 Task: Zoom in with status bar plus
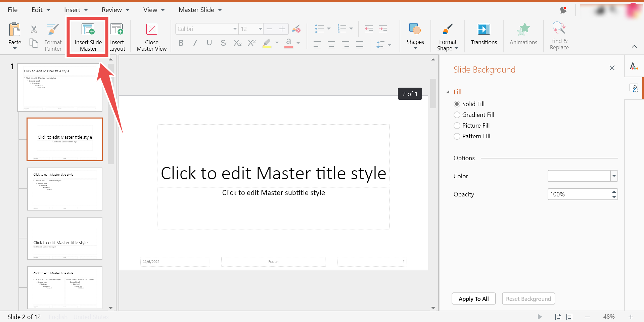[631, 317]
